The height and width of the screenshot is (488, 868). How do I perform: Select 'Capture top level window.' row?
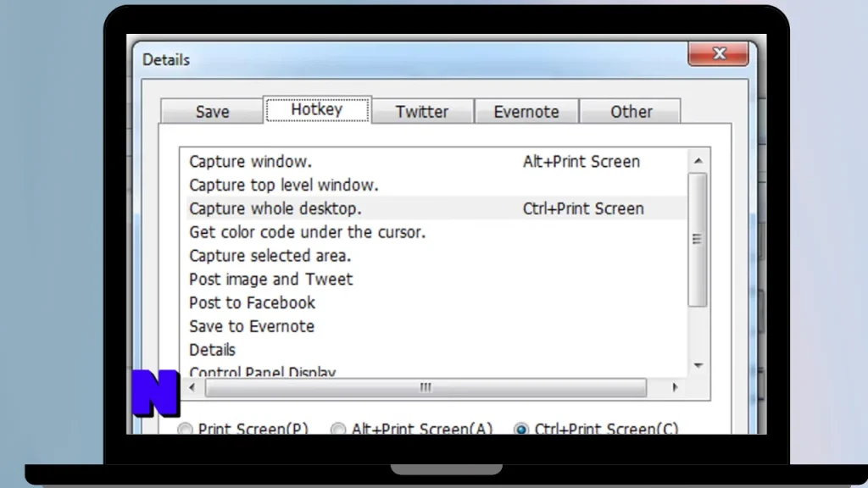pos(437,186)
